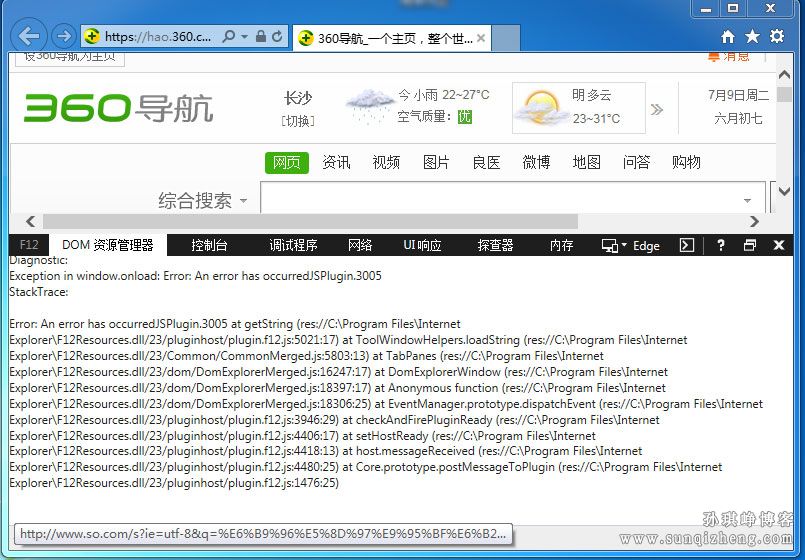Open the 综合搜索 engine dropdown
This screenshot has height=560, width=805.
tap(202, 200)
